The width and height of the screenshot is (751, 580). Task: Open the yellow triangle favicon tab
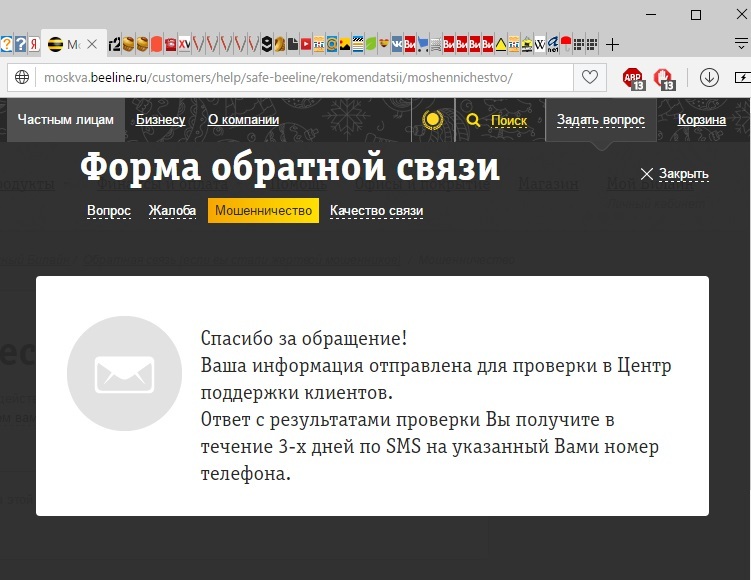(501, 45)
